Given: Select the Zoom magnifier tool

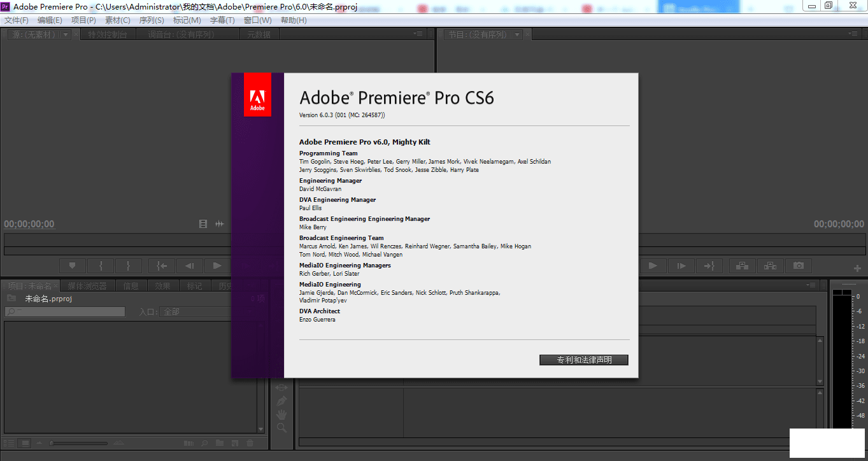Looking at the screenshot, I should pyautogui.click(x=281, y=428).
